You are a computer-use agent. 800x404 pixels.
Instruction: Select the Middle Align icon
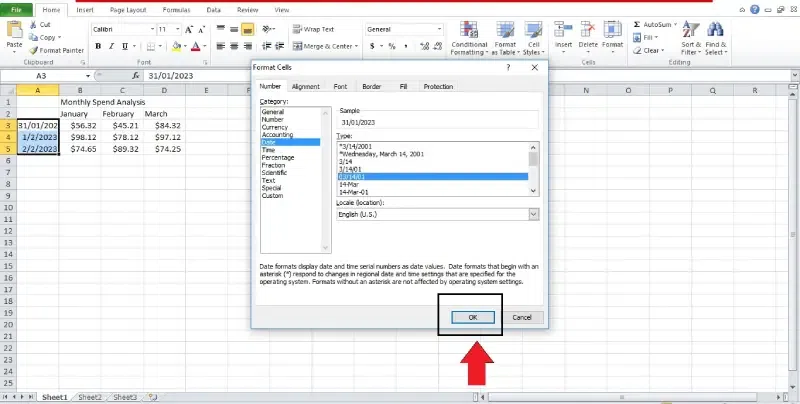234,30
